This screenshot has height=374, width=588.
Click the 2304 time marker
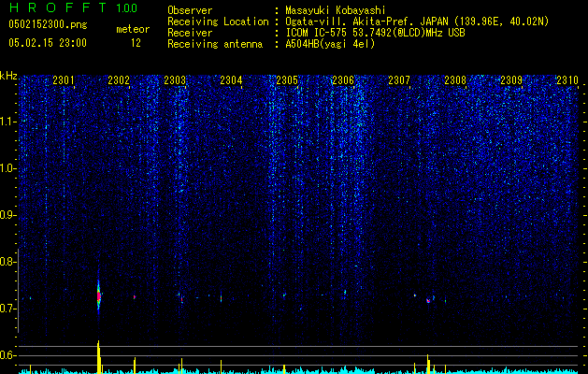coord(231,79)
